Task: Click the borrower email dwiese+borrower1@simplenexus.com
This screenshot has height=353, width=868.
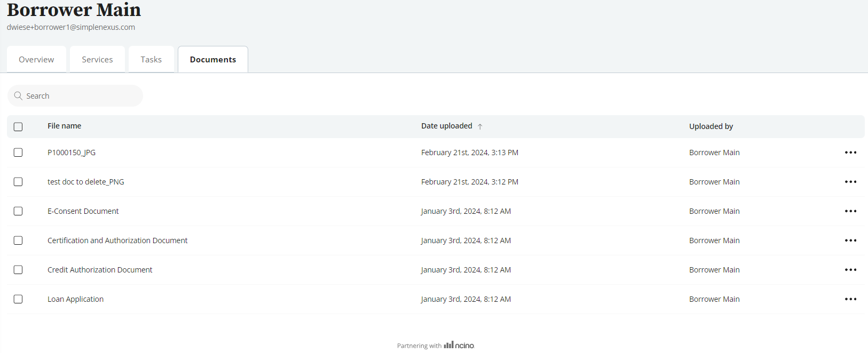Action: (x=71, y=27)
